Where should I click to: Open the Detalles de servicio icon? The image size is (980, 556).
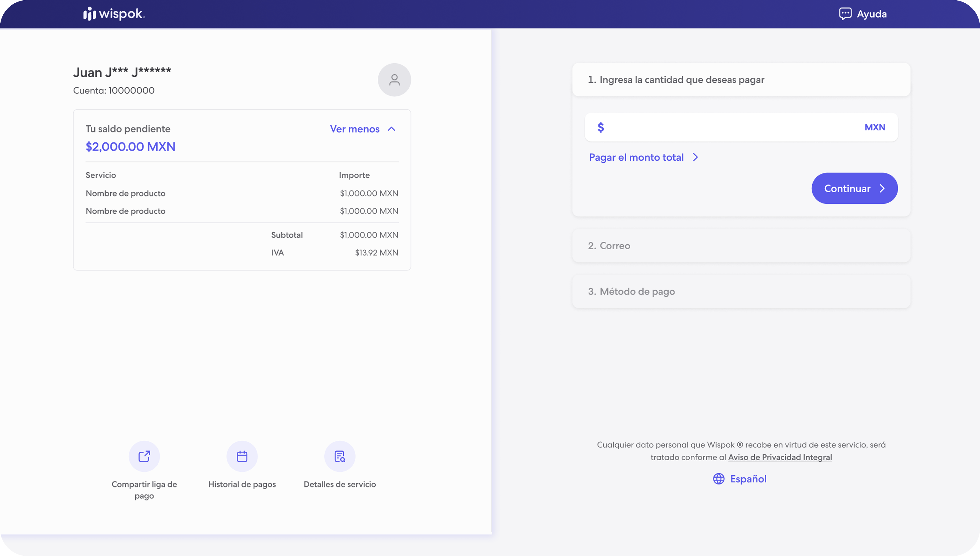340,456
